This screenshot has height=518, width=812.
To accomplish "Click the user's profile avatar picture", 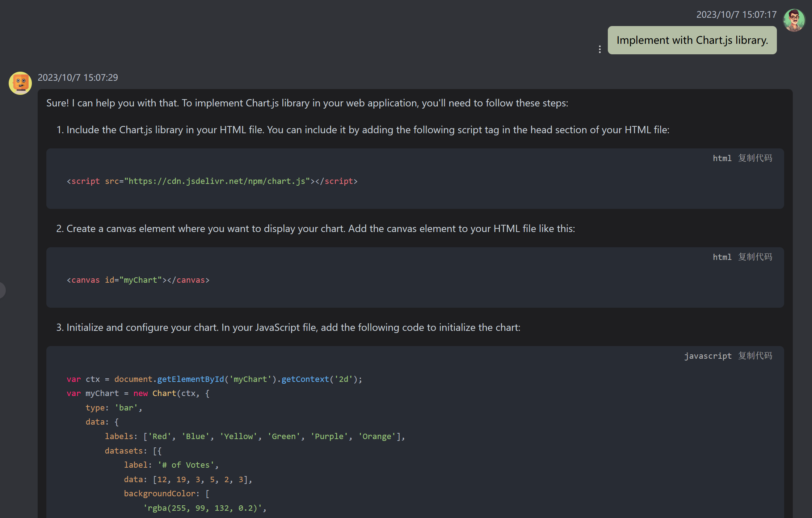I will pyautogui.click(x=794, y=20).
